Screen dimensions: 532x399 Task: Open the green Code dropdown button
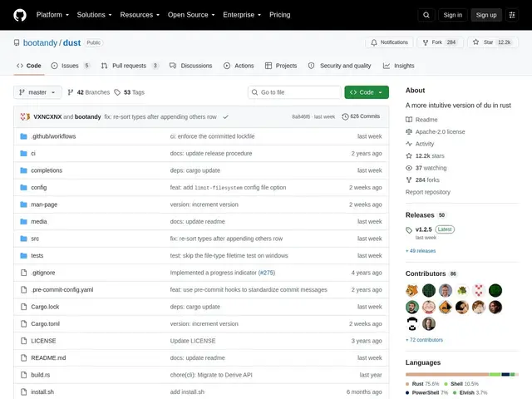tap(367, 92)
